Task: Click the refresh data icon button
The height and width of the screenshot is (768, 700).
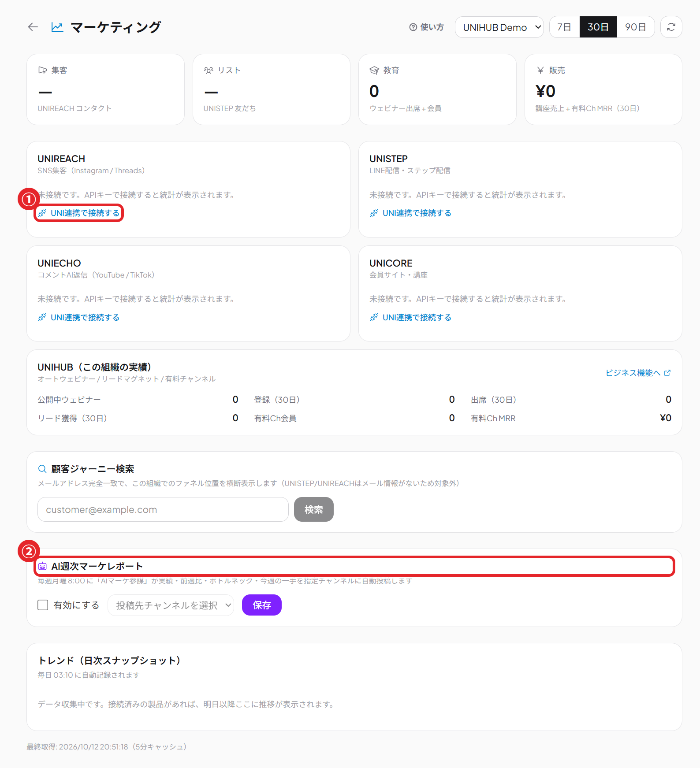Action: (671, 27)
